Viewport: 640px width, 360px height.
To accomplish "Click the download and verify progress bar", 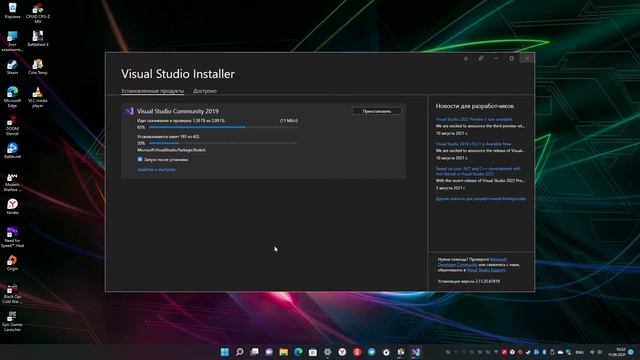I will pyautogui.click(x=223, y=127).
